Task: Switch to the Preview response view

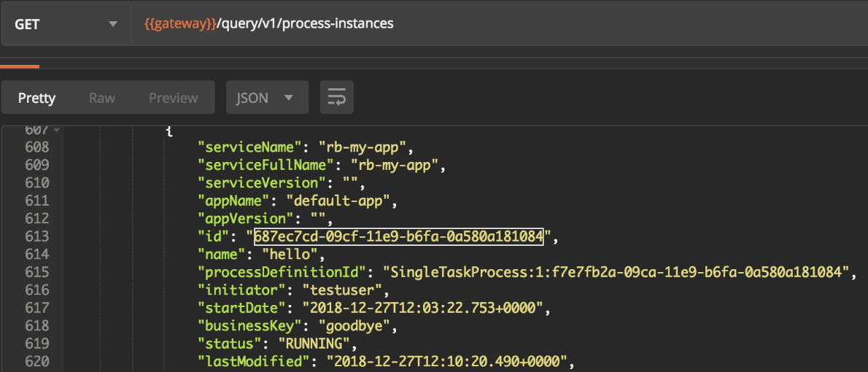Action: click(174, 98)
